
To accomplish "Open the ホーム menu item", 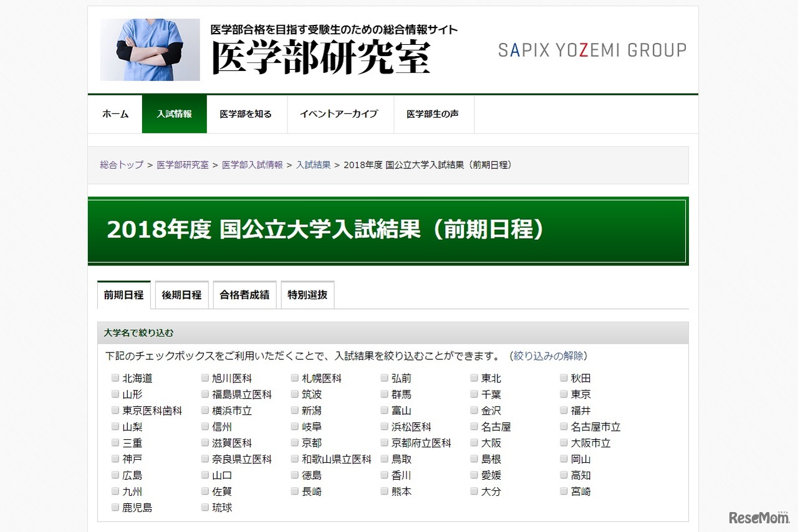I will [x=115, y=114].
